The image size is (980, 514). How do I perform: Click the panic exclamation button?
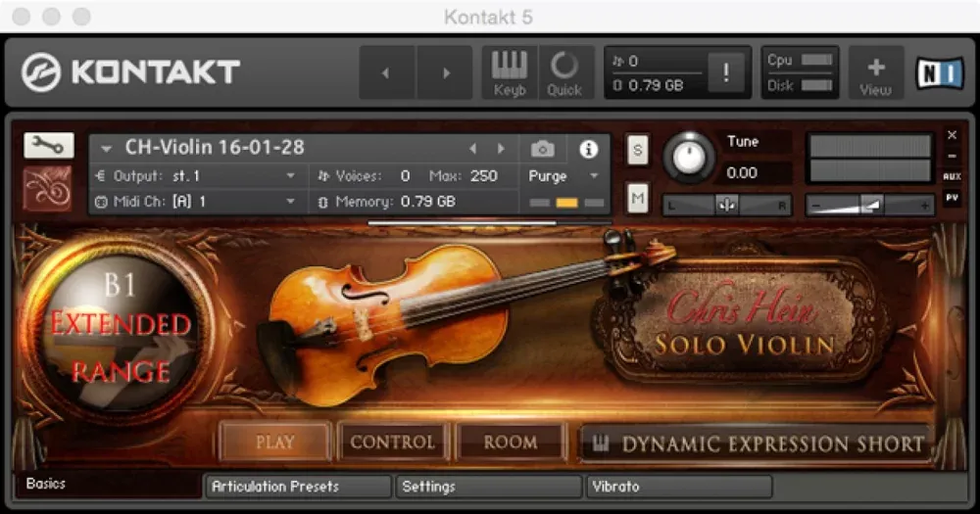tap(725, 73)
